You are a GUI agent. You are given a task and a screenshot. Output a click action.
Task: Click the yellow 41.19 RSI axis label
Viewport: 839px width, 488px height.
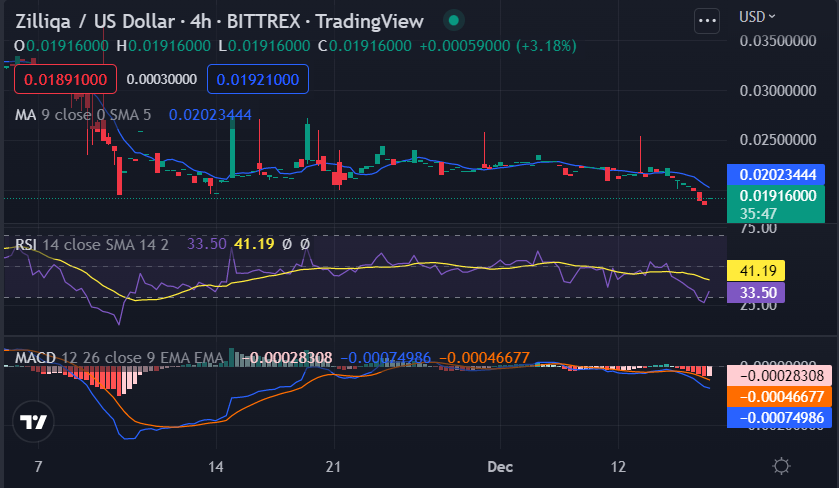(756, 271)
